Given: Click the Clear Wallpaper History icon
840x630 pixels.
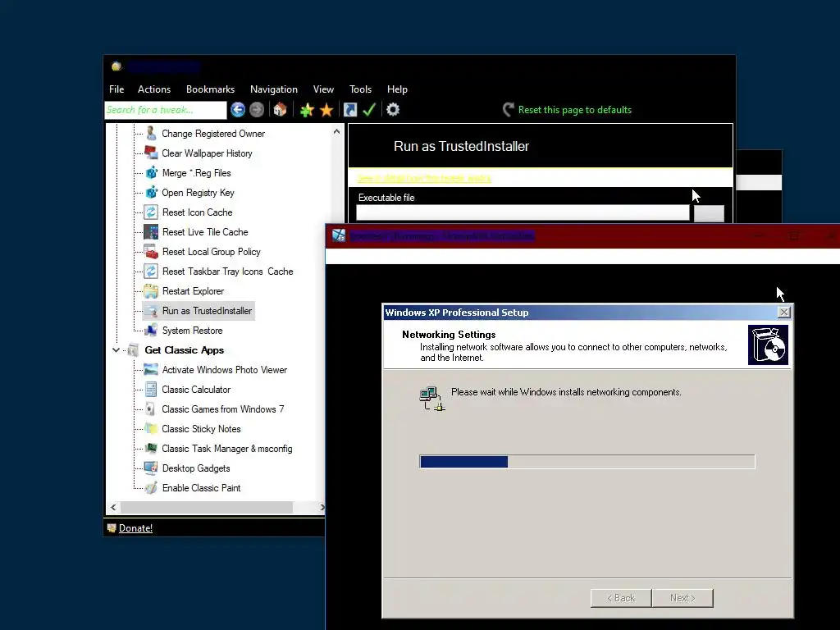Looking at the screenshot, I should (x=151, y=153).
